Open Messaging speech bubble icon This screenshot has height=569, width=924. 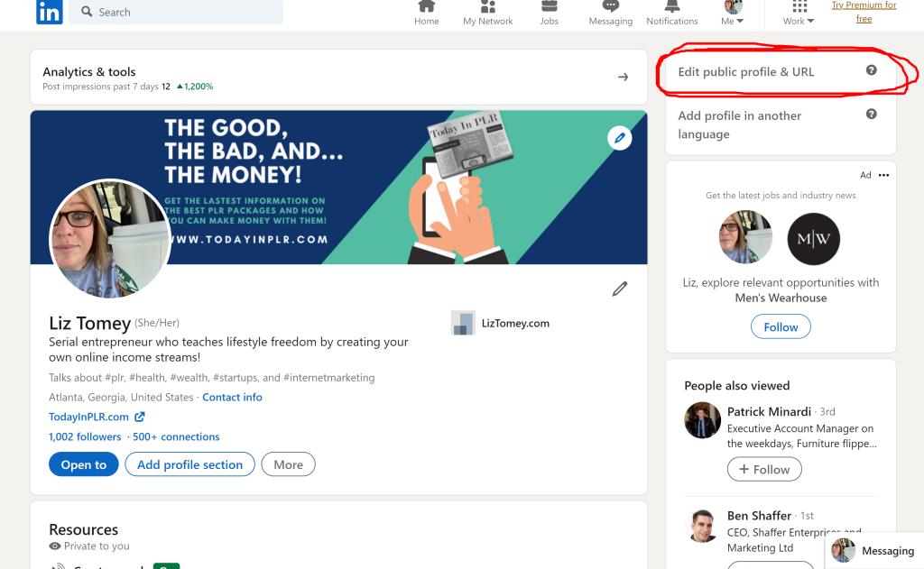[611, 6]
